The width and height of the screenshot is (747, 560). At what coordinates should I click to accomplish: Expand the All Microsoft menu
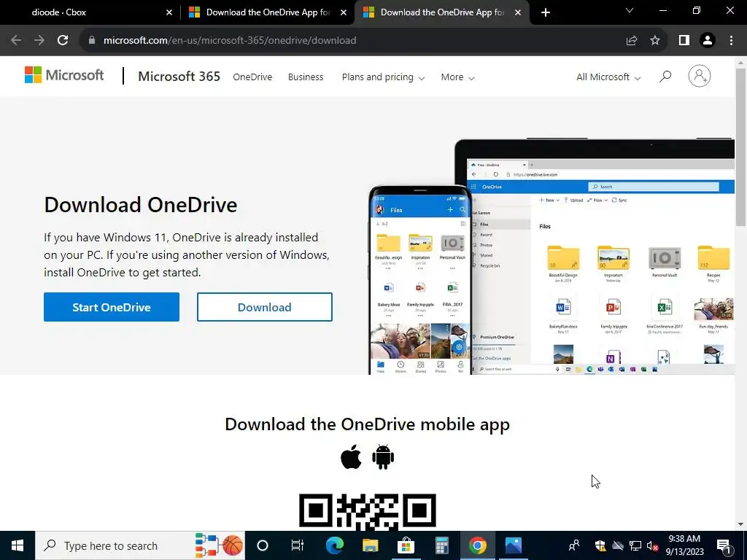pos(608,77)
